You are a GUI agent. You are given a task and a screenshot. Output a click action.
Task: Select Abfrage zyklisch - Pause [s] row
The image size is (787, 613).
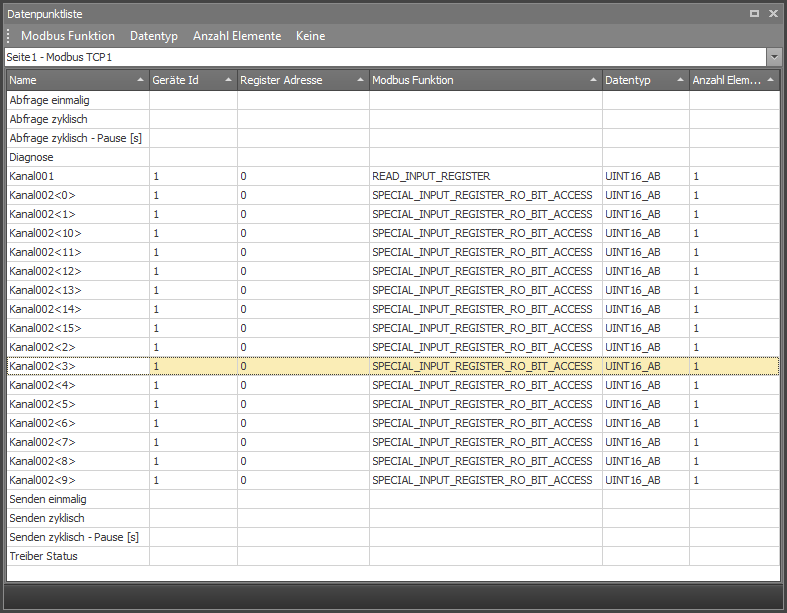pos(393,138)
